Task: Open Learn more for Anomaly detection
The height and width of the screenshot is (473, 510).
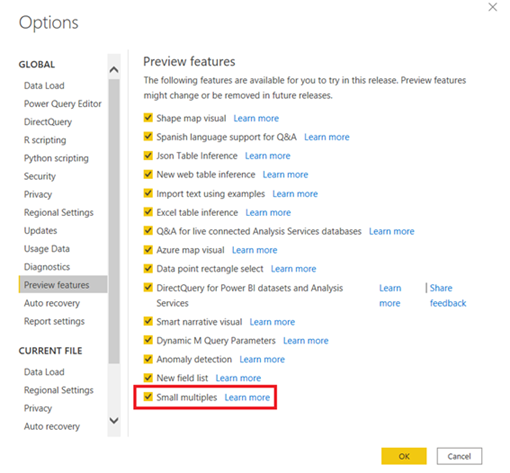Action: coord(262,359)
